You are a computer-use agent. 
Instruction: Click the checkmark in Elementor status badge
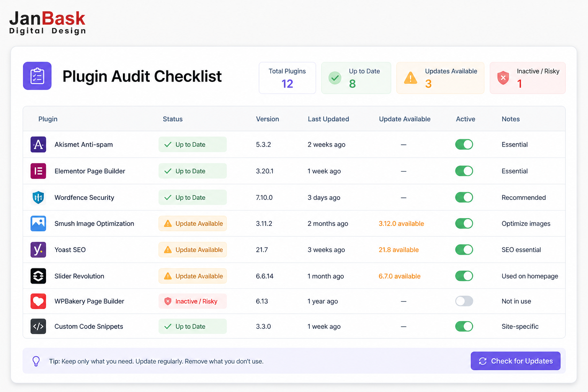point(168,171)
